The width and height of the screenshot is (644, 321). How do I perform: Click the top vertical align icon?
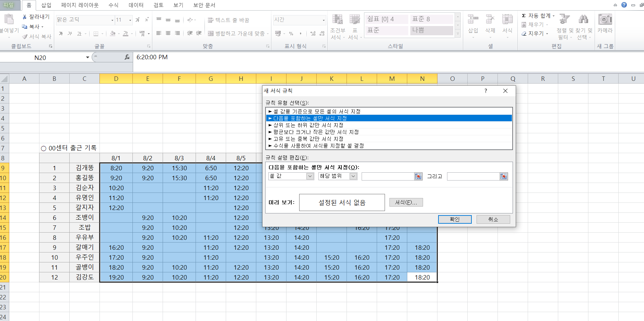(x=159, y=20)
